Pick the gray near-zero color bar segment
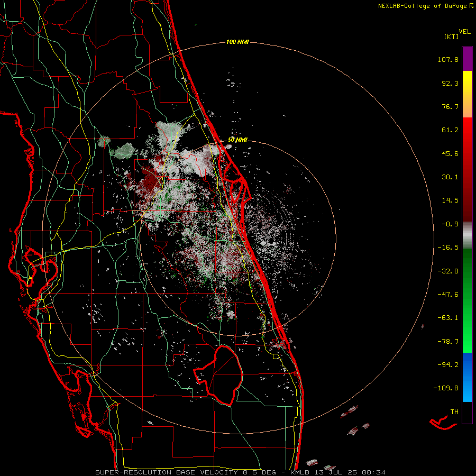476x476 pixels. (467, 235)
